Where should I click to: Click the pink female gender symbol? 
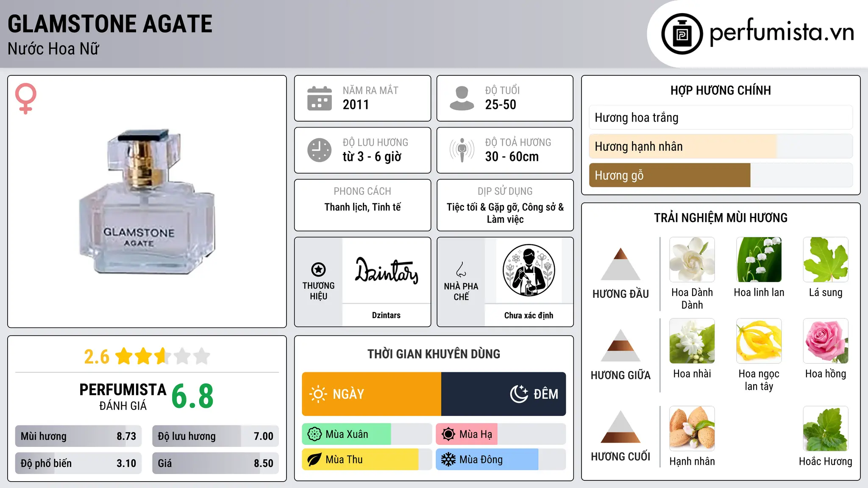coord(25,99)
